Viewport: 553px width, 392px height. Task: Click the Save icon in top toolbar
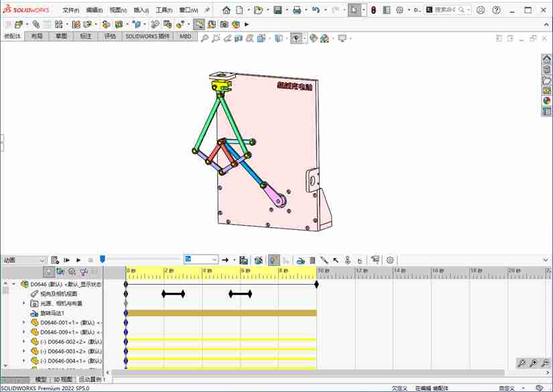[278, 10]
